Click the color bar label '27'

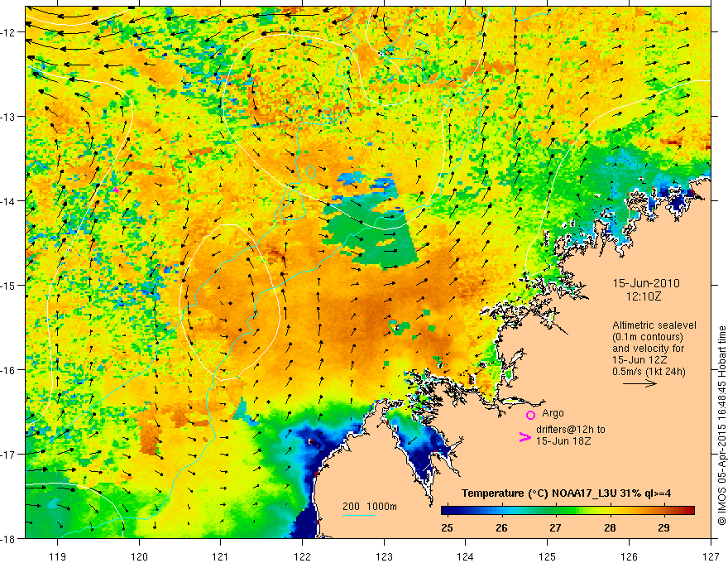coord(555,527)
